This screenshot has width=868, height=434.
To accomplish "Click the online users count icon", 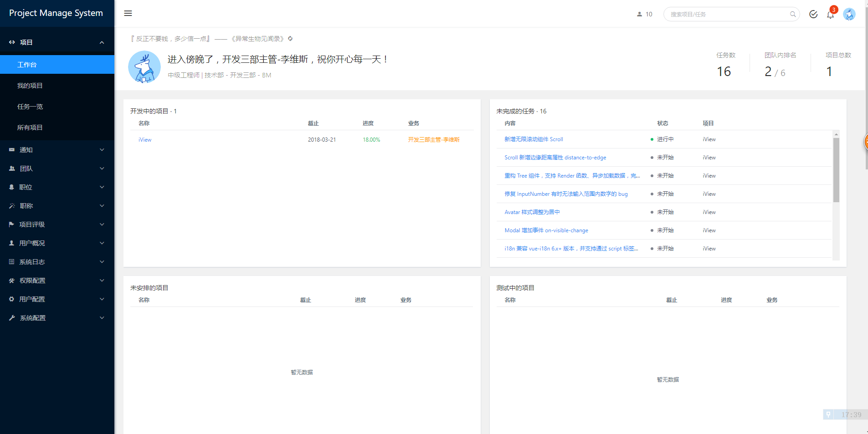I will pyautogui.click(x=639, y=14).
